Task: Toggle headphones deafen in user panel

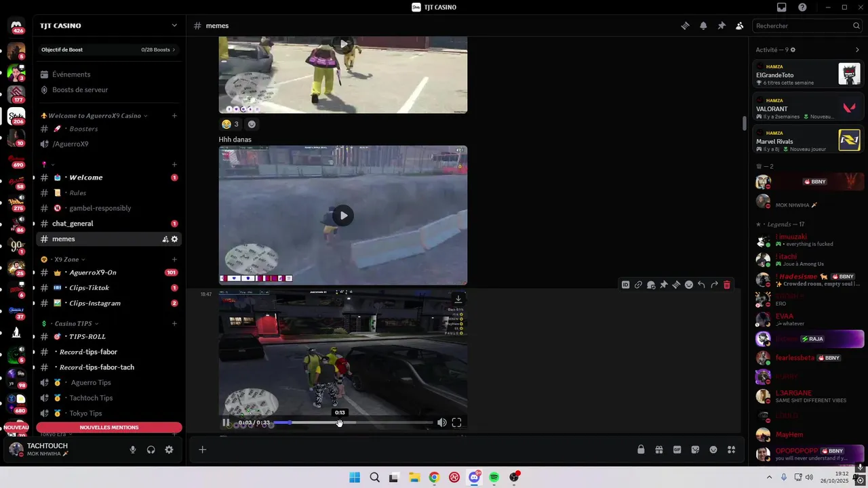Action: click(151, 449)
